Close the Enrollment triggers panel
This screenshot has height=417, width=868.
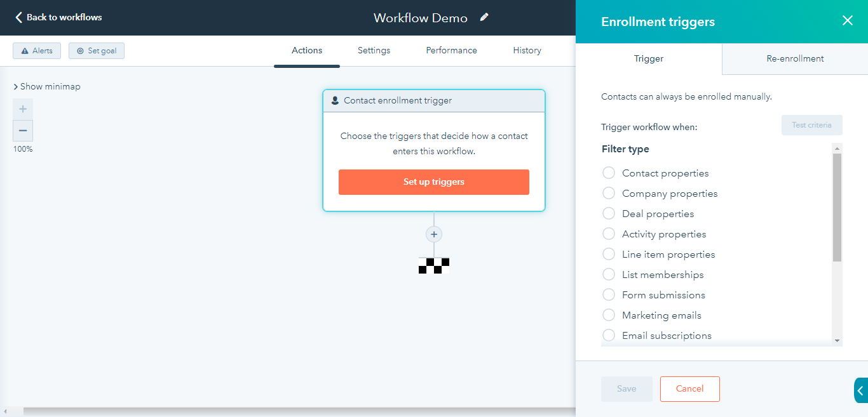point(847,21)
